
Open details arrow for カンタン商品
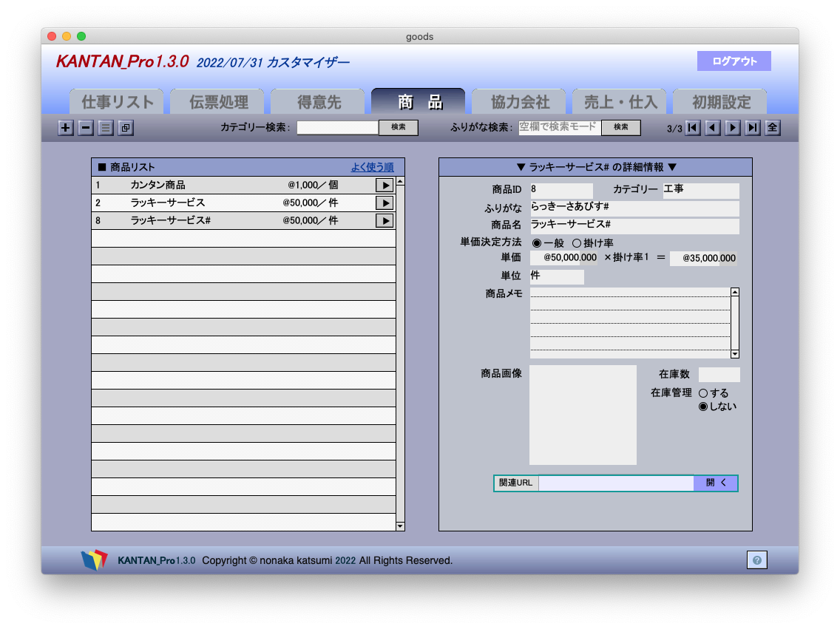[385, 186]
